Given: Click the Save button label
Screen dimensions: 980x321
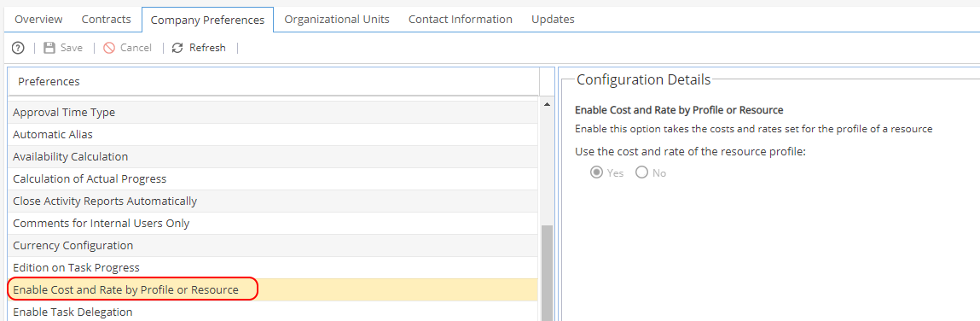Looking at the screenshot, I should coord(72,48).
